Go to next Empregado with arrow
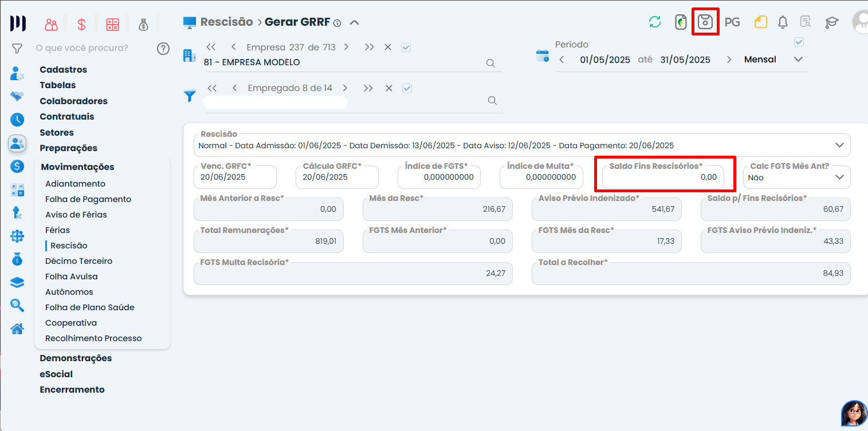Viewport: 868px width, 431px height. pos(345,88)
